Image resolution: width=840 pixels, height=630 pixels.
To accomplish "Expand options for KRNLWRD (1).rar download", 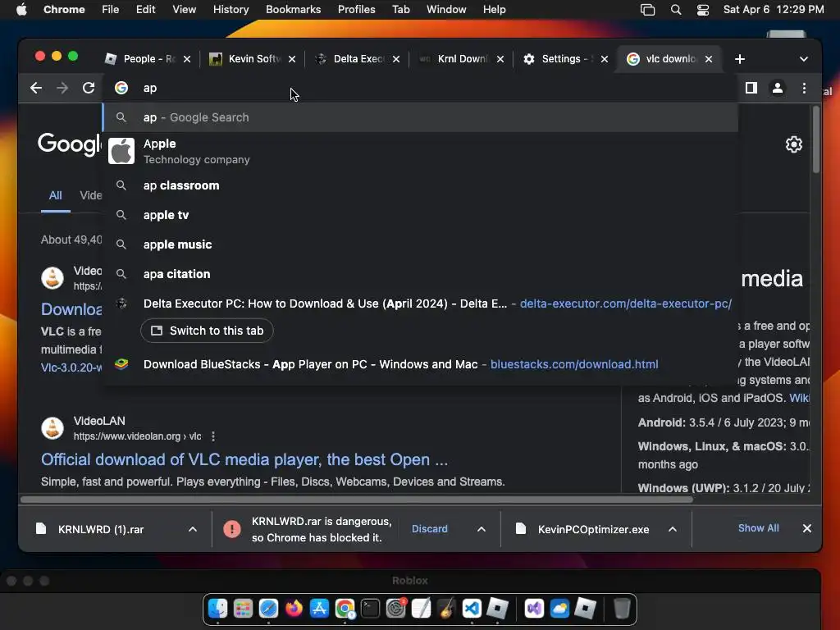I will [x=193, y=529].
